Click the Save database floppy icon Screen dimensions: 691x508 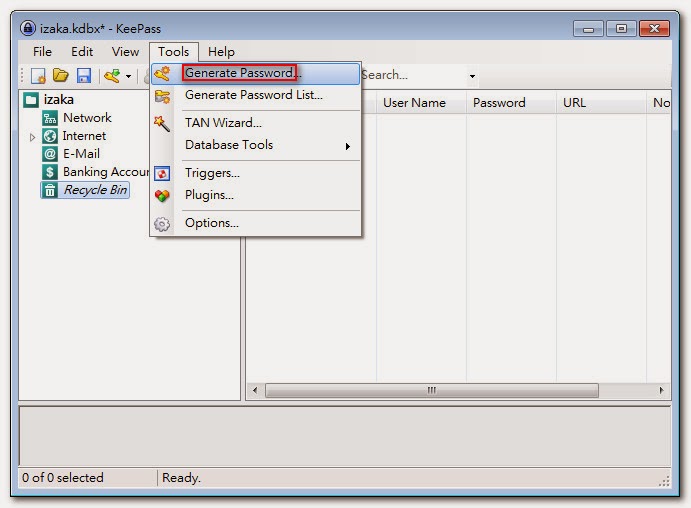tap(84, 76)
